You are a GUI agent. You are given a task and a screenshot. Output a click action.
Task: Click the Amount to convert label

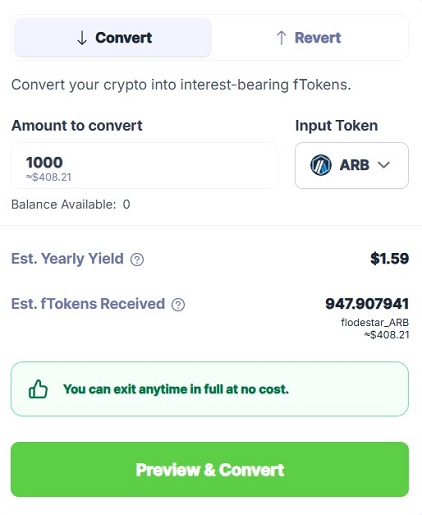[x=77, y=126]
